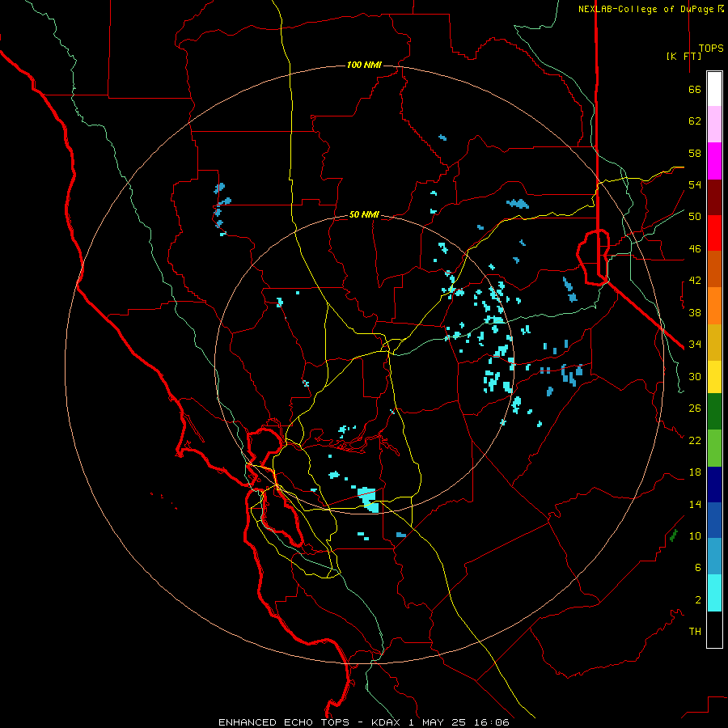Image resolution: width=728 pixels, height=728 pixels.
Task: Click the "100 NMI" range ring label
Action: (x=364, y=65)
